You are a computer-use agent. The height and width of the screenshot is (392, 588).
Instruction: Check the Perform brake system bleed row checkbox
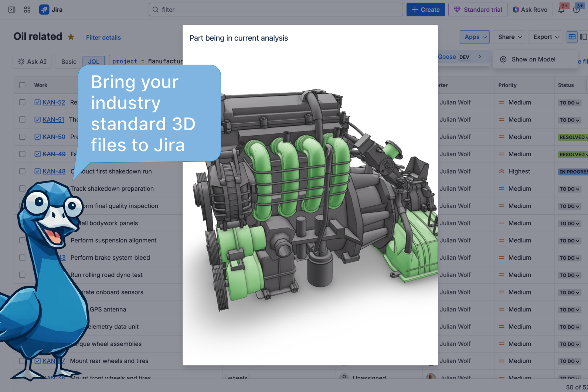22,258
